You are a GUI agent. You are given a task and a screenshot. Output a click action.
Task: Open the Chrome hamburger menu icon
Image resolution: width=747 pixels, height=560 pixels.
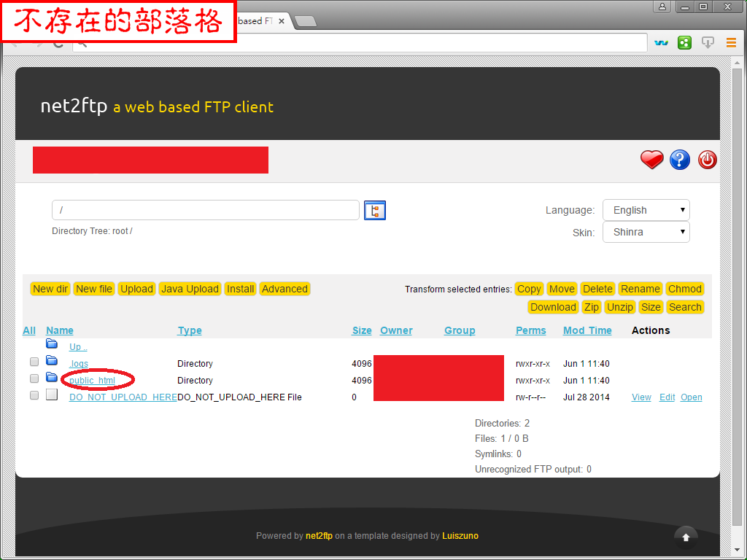731,43
